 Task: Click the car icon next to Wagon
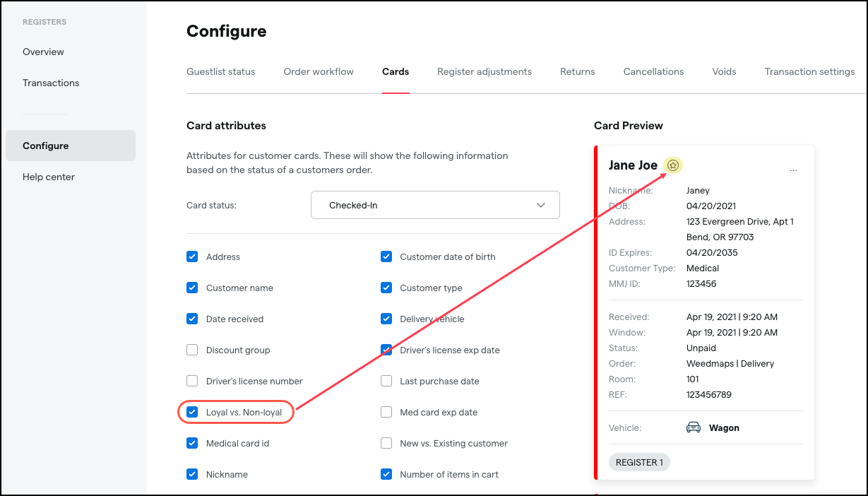[x=693, y=427]
